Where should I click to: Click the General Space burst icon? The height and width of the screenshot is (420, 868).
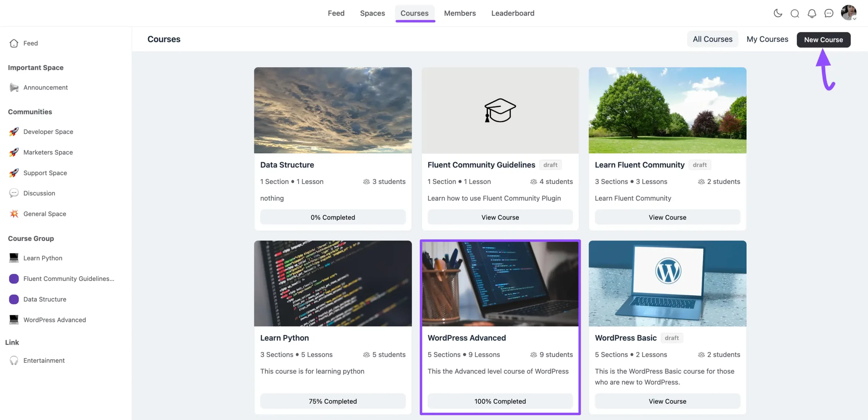[14, 214]
